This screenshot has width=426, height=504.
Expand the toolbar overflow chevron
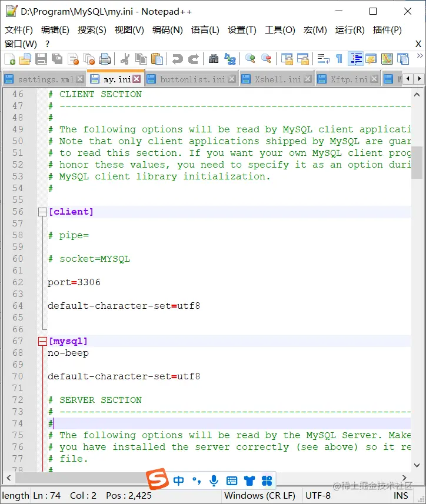[420, 56]
